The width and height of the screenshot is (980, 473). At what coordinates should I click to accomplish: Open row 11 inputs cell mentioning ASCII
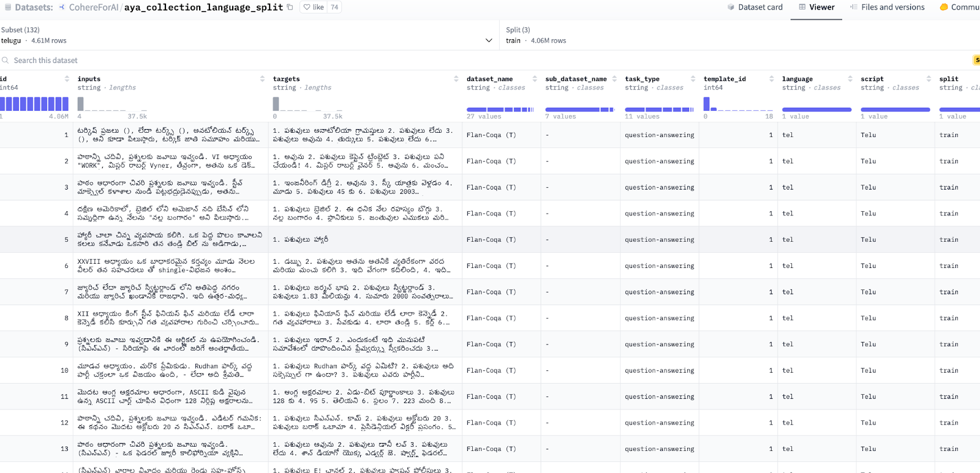170,397
